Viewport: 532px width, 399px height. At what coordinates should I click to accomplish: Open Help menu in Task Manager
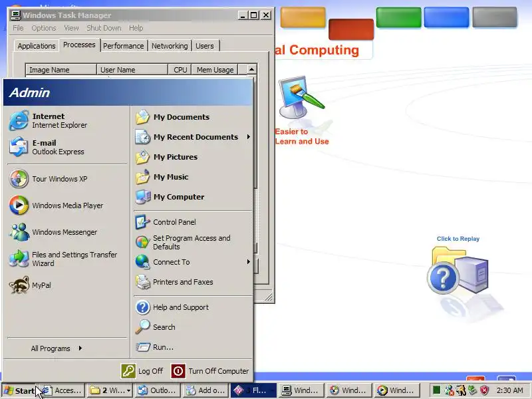136,28
